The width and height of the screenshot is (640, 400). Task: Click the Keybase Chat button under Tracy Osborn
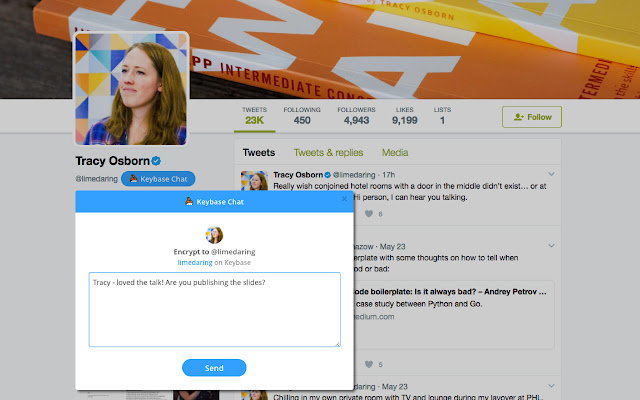click(x=158, y=179)
